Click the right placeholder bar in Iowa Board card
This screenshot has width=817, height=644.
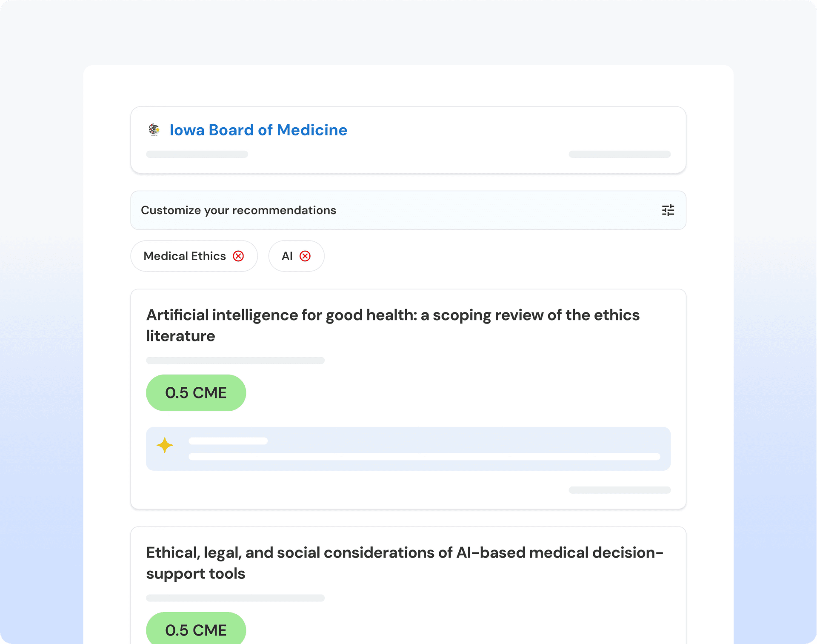(x=620, y=154)
